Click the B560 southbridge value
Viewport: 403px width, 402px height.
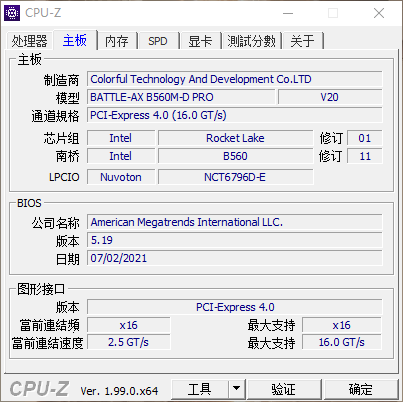(x=235, y=156)
